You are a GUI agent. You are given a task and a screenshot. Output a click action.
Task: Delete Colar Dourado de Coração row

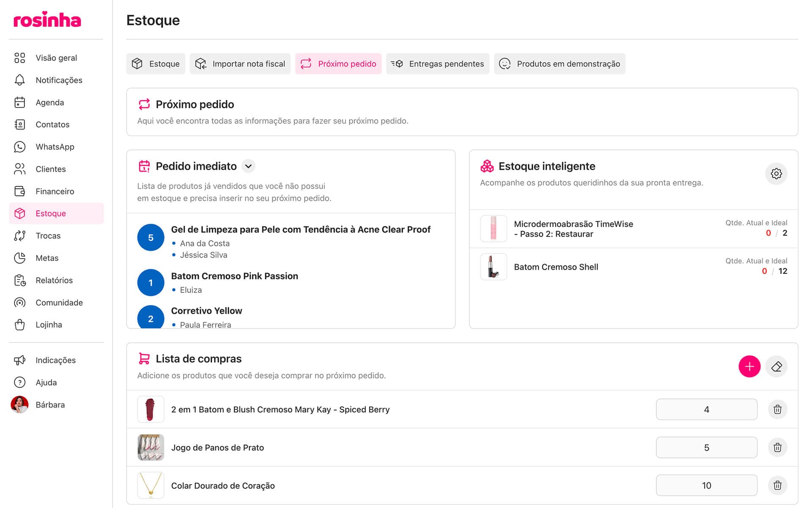click(777, 486)
